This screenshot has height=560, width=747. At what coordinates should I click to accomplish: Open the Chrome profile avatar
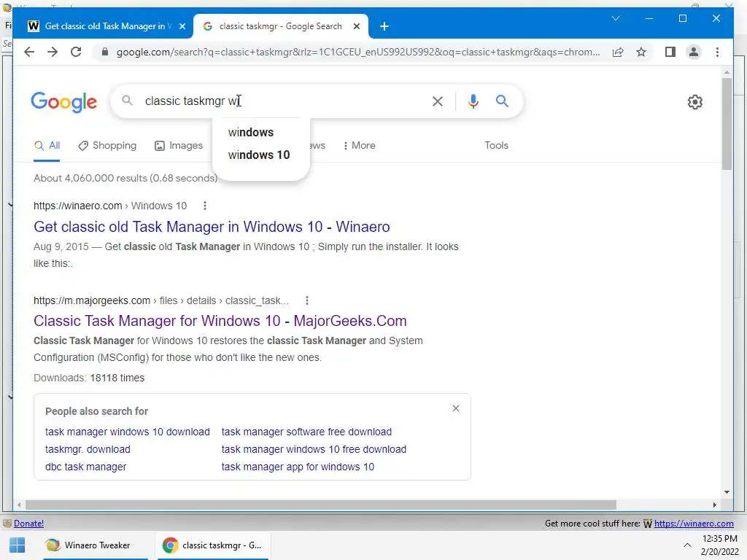[x=694, y=52]
